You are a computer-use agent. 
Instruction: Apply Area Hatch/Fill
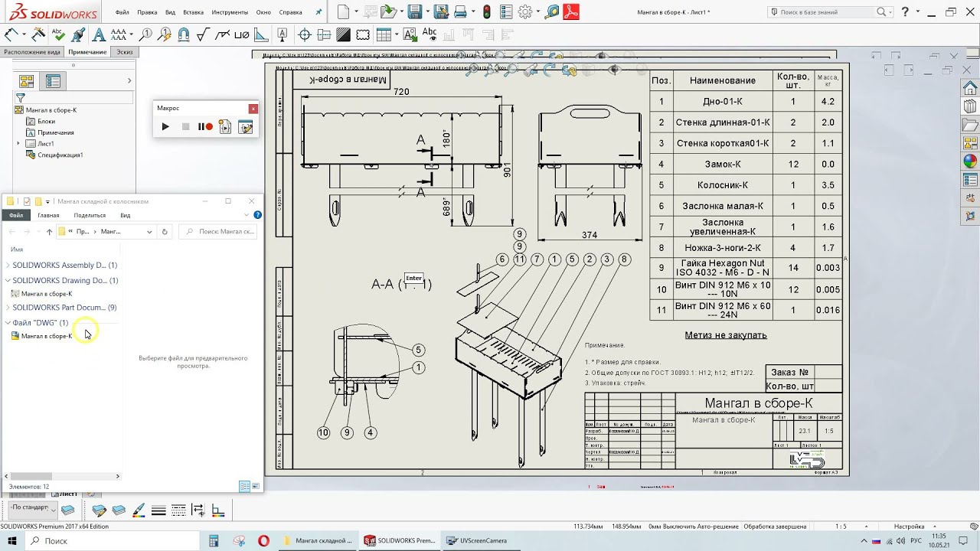(343, 34)
